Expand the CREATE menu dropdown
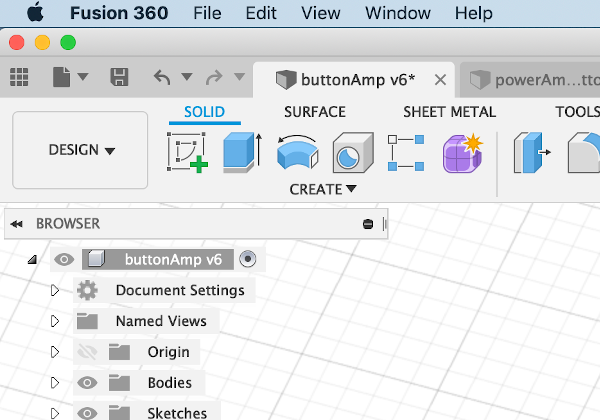Screen dimensions: 600x420 tap(323, 189)
